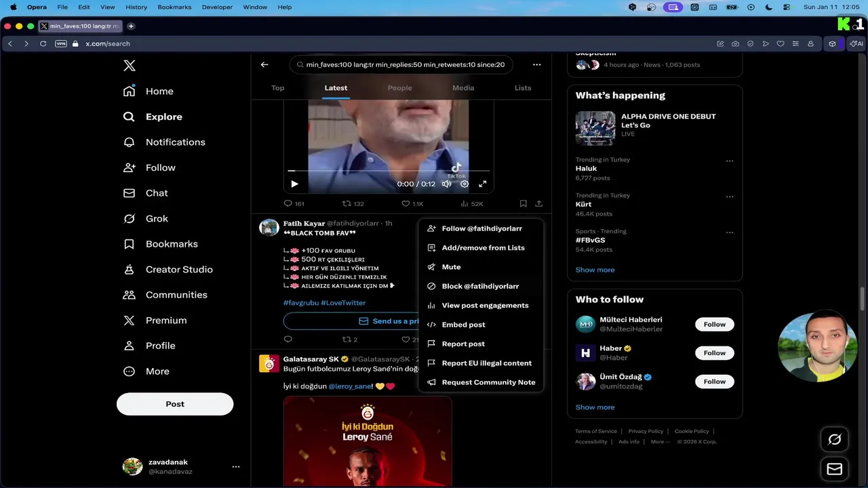Switch to the Lists tab
Screen dimensions: 868x488
click(523, 88)
